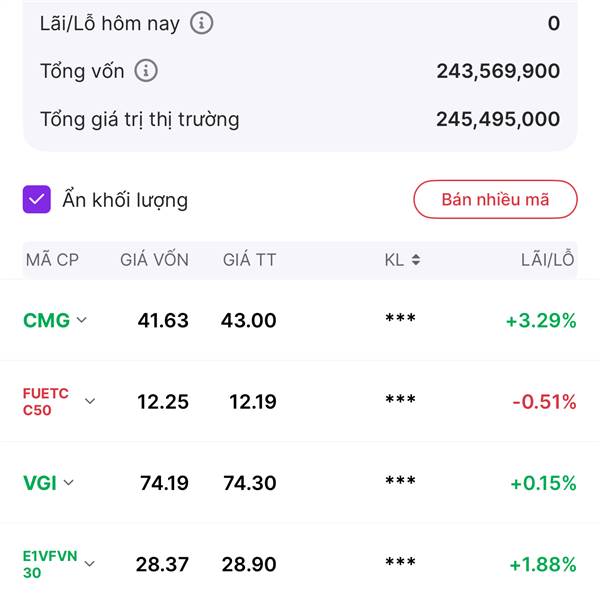Image resolution: width=600 pixels, height=600 pixels.
Task: Open the FUETCC50 ticker
Action: coord(46,401)
